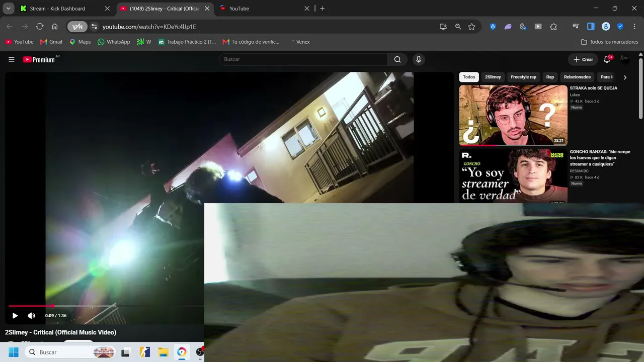Bookmark this page with the star
The height and width of the screenshot is (362, 644).
(x=472, y=27)
